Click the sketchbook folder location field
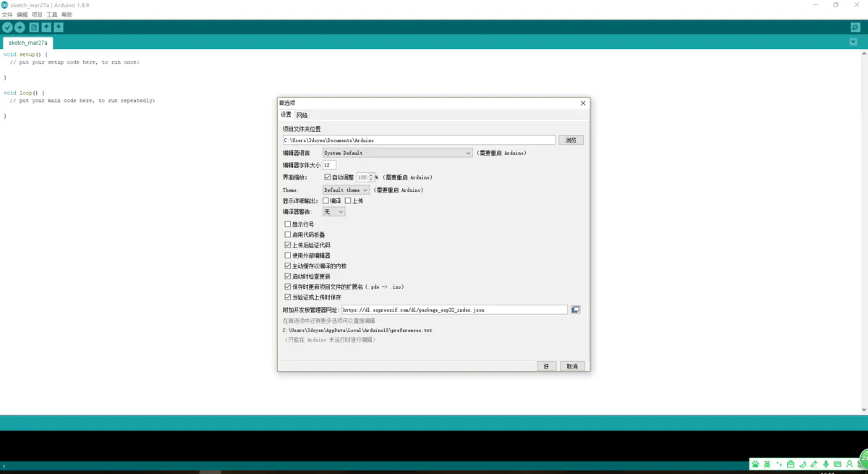This screenshot has width=868, height=474. click(x=419, y=140)
